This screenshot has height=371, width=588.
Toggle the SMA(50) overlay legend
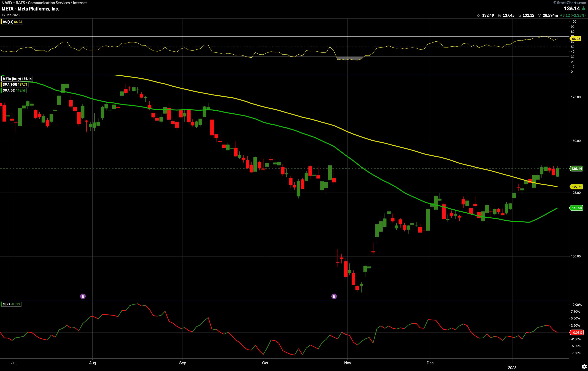coord(14,90)
